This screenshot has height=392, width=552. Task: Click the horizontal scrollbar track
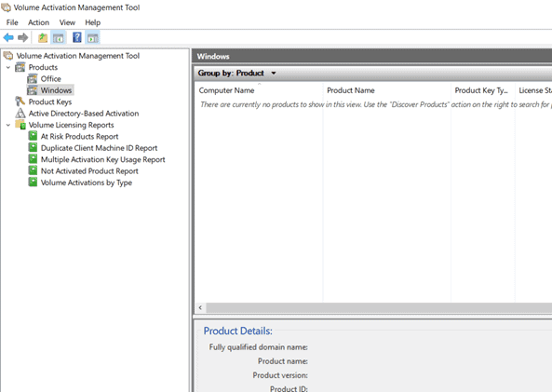(379, 307)
